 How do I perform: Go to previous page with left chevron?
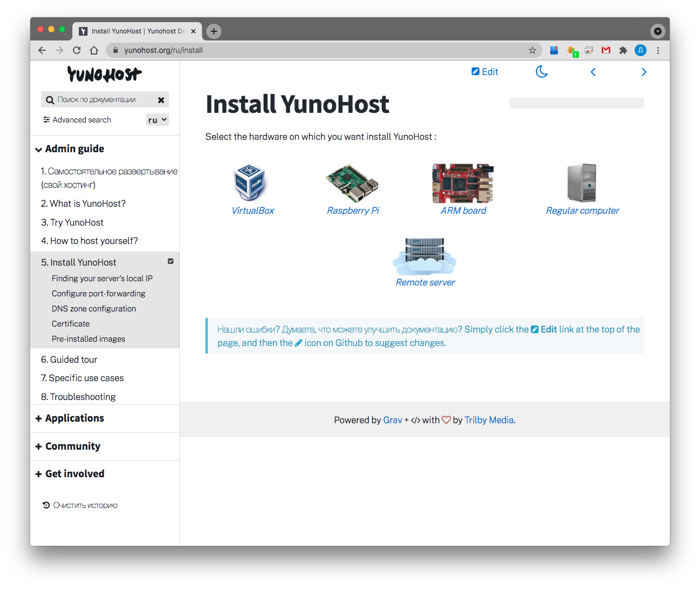[593, 72]
